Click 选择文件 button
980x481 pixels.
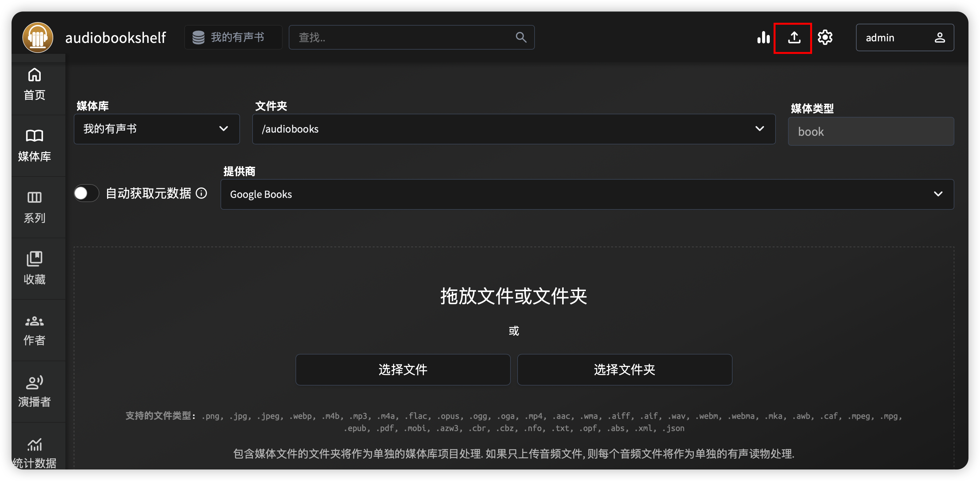[403, 370]
